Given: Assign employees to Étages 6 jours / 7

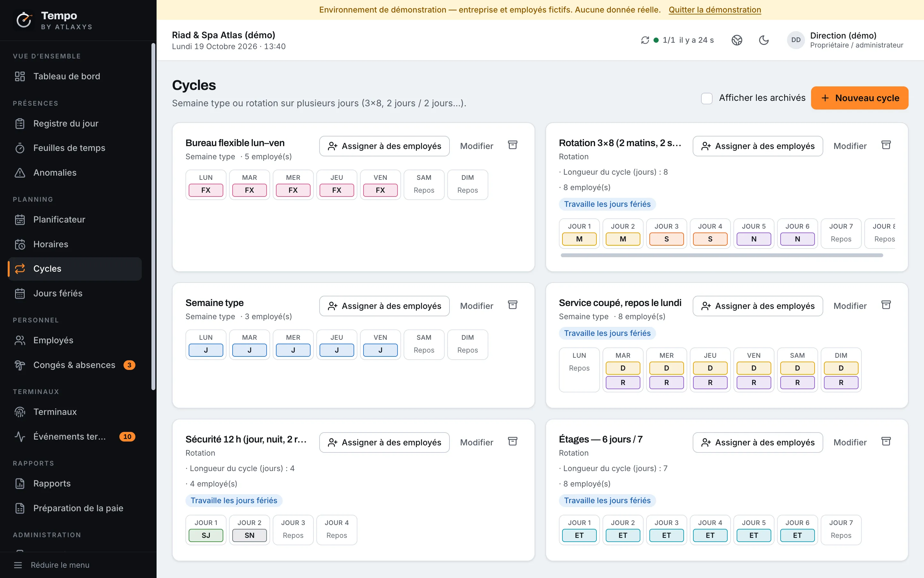Looking at the screenshot, I should click(758, 442).
